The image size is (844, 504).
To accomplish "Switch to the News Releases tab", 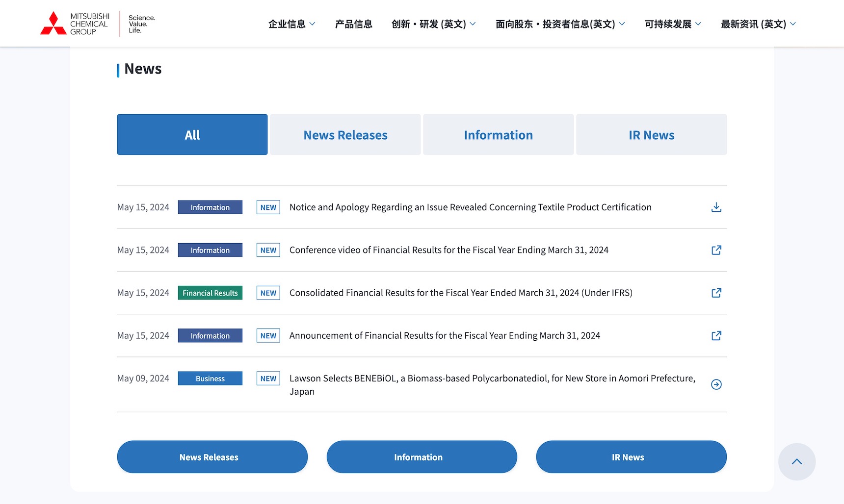I will pyautogui.click(x=345, y=135).
